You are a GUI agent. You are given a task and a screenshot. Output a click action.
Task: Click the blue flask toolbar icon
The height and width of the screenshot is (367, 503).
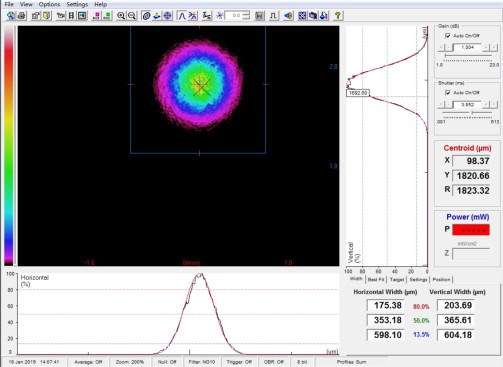[323, 15]
